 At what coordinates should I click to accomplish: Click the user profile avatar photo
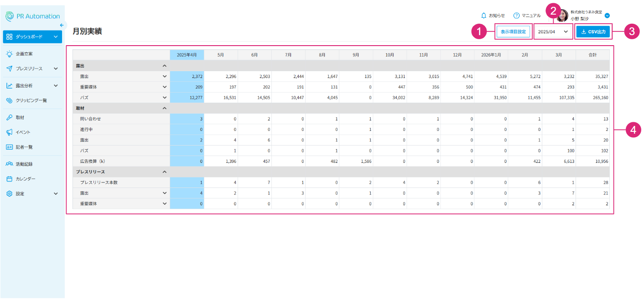(562, 16)
